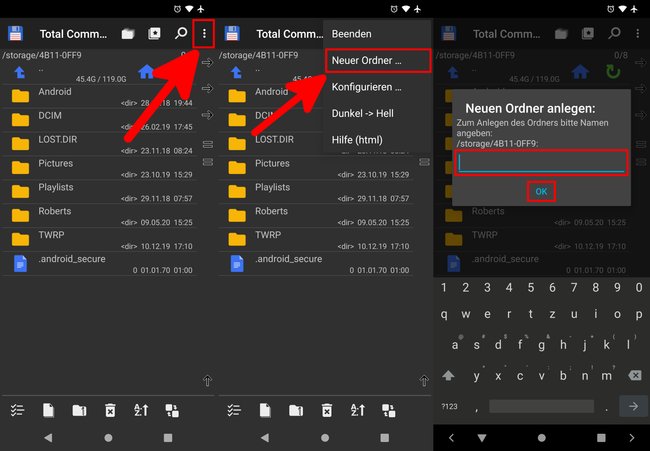Tap the 'z' key on the keyboard
The image size is (650, 451).
pyautogui.click(x=552, y=315)
